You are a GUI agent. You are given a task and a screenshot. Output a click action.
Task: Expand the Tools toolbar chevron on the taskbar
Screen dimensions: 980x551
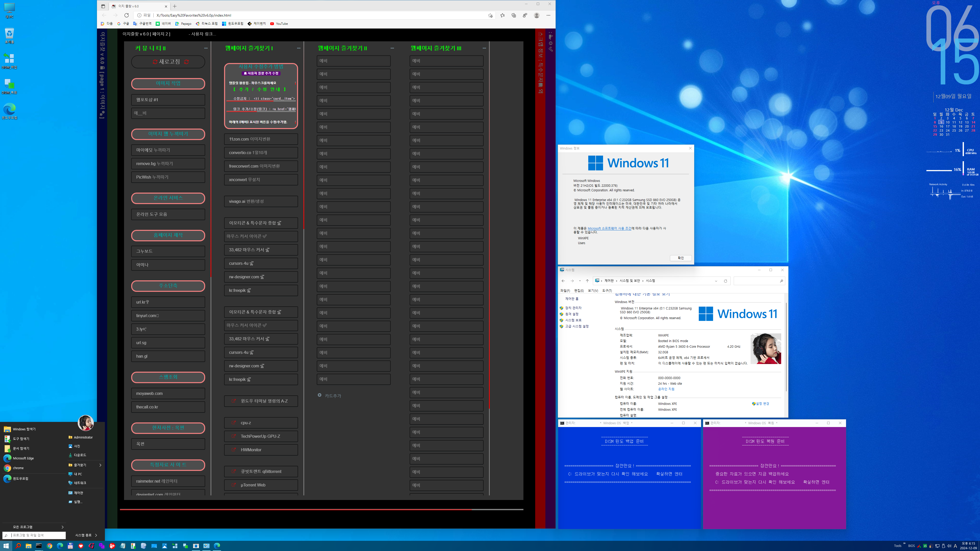coord(904,543)
